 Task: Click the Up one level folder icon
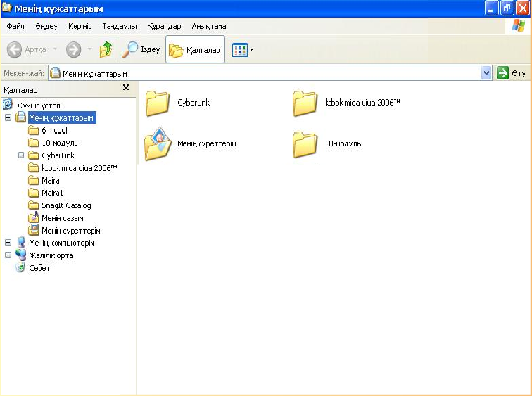click(106, 49)
